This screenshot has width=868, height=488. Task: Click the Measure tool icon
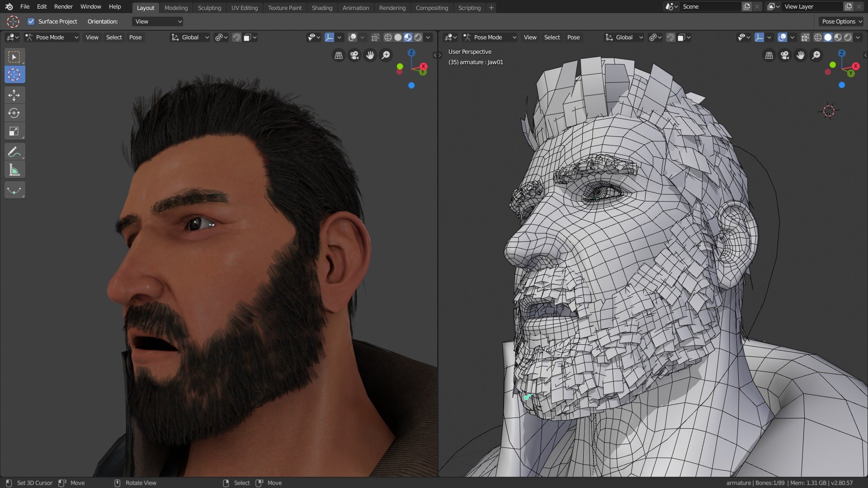coord(14,170)
